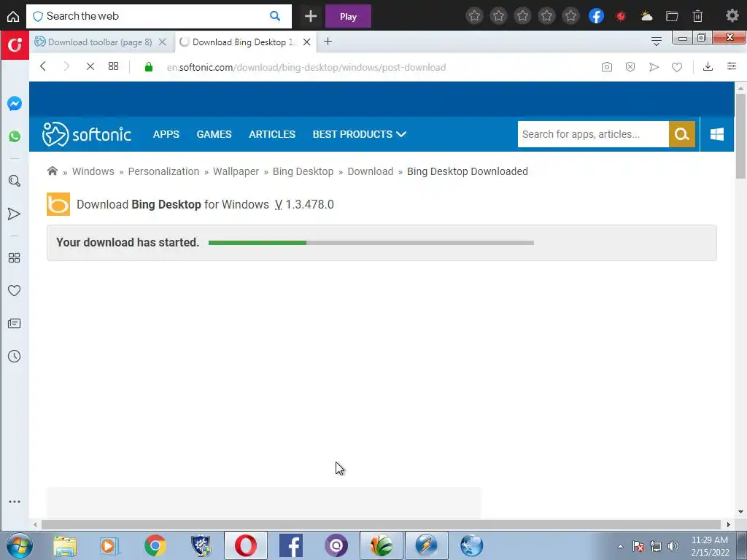Take a snapshot with the camera icon

[606, 67]
